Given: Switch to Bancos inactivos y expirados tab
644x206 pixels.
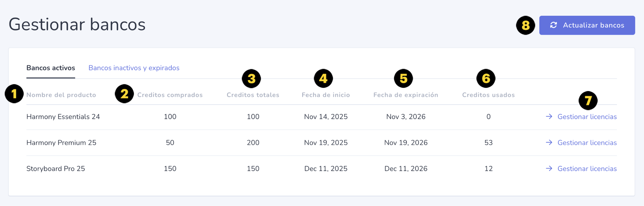Looking at the screenshot, I should [134, 68].
